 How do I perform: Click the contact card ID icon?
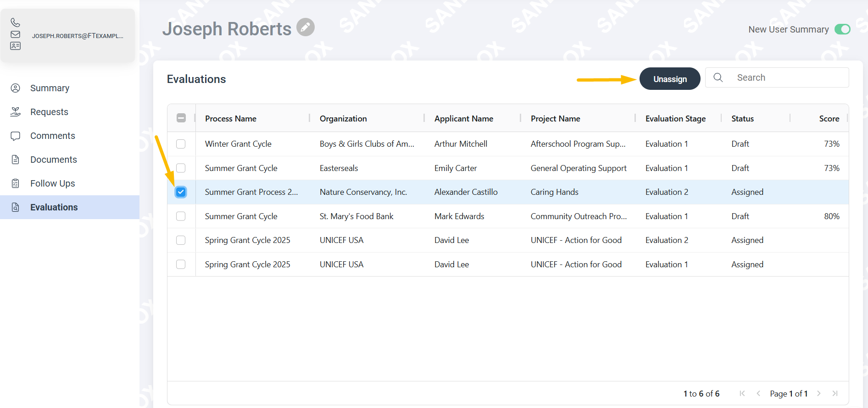coord(15,46)
